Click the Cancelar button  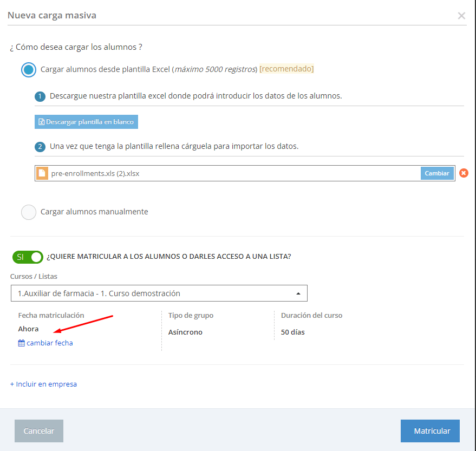pyautogui.click(x=39, y=431)
